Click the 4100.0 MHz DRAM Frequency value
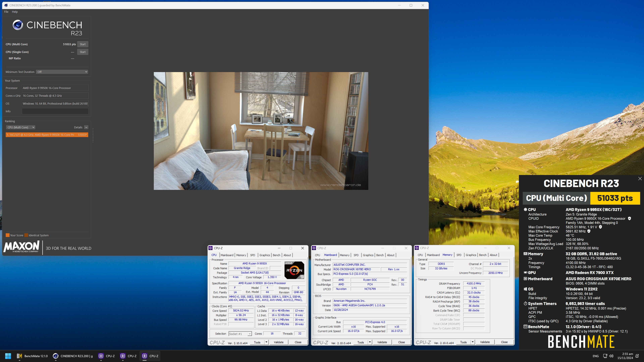 474,284
